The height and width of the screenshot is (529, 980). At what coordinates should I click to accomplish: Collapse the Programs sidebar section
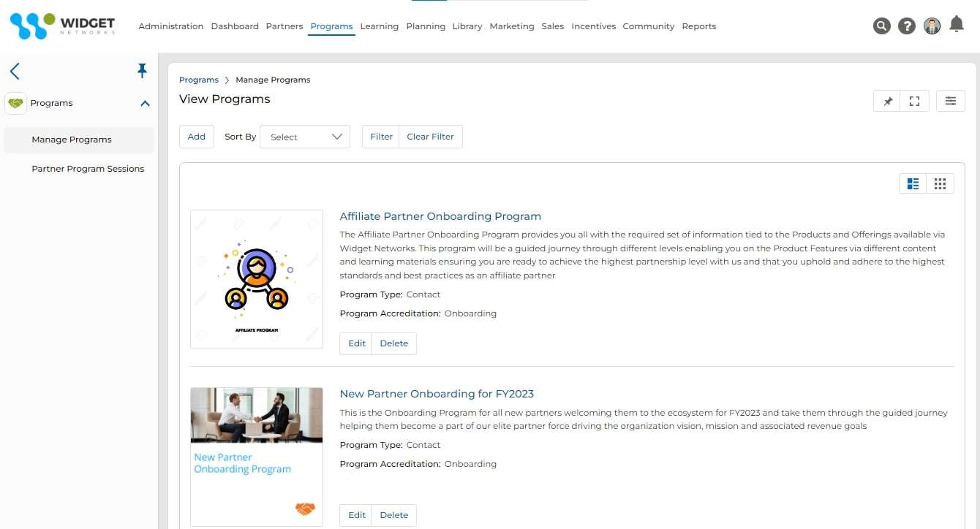145,104
